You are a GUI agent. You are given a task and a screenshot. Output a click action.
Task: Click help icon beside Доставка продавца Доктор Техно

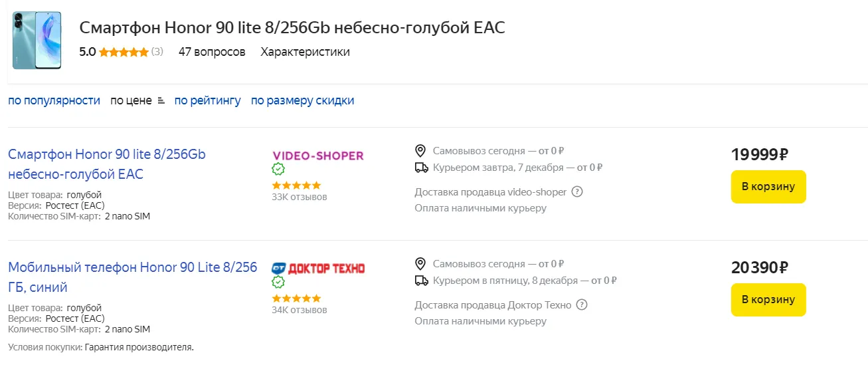[x=582, y=305]
